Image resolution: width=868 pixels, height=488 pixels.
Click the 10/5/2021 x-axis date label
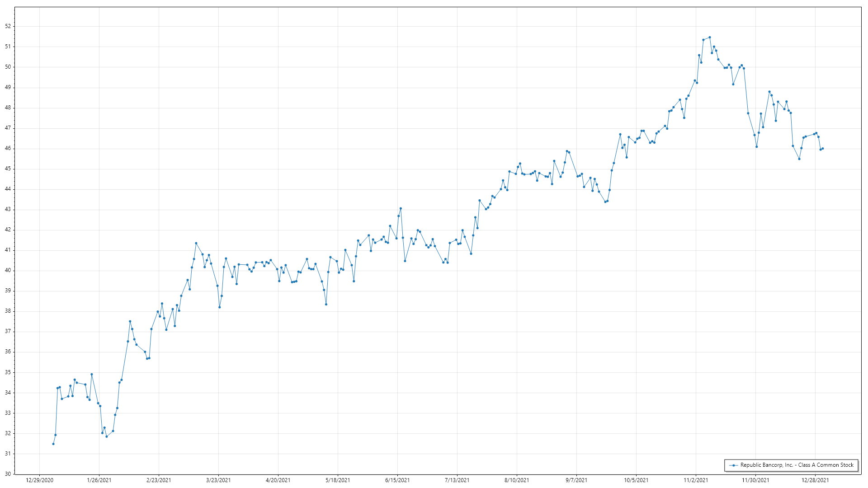tap(636, 480)
